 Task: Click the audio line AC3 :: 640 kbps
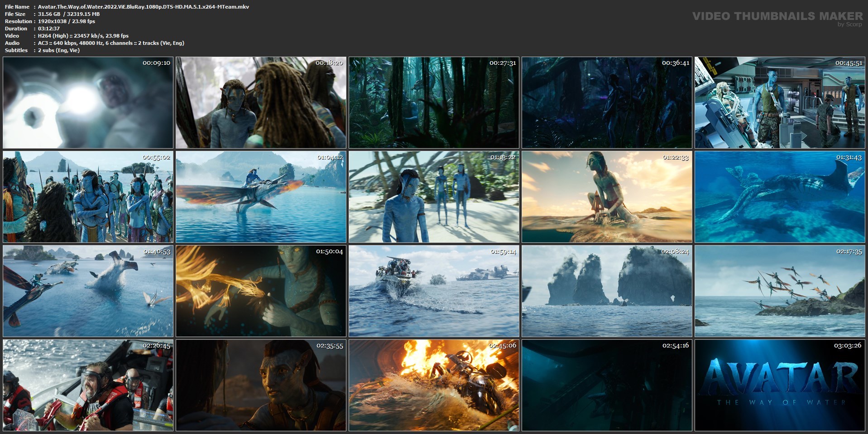[x=111, y=43]
